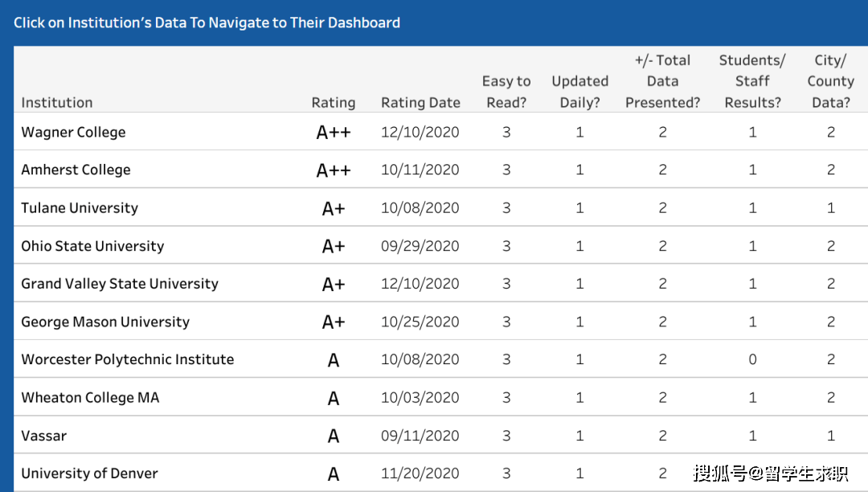Open Wheaton College MA's dashboard
This screenshot has height=492, width=868.
click(x=90, y=398)
